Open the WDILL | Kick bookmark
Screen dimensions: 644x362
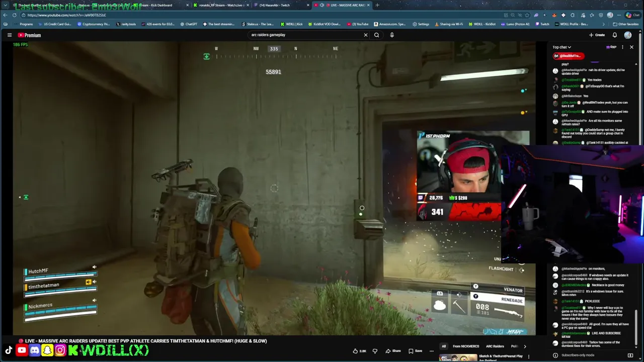click(292, 24)
